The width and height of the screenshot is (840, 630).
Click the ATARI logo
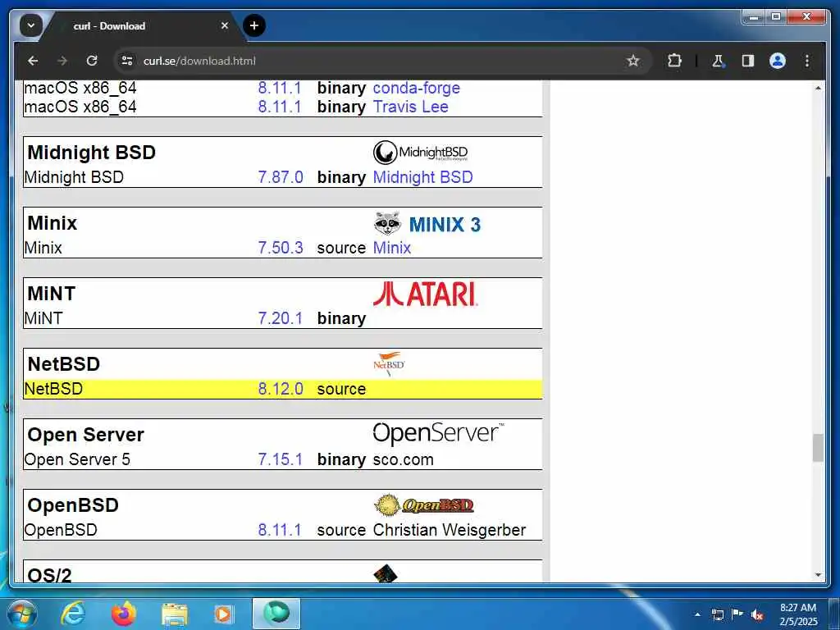[x=426, y=294]
